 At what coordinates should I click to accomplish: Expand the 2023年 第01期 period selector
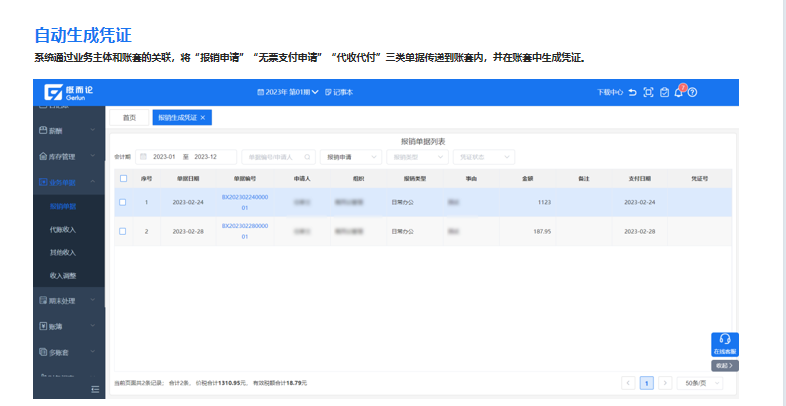pos(288,92)
